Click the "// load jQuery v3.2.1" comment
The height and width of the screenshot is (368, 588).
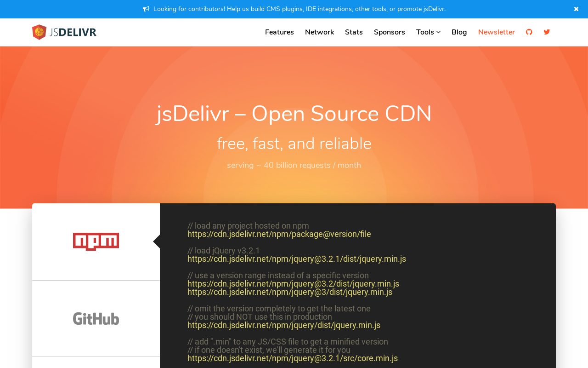[x=224, y=251]
